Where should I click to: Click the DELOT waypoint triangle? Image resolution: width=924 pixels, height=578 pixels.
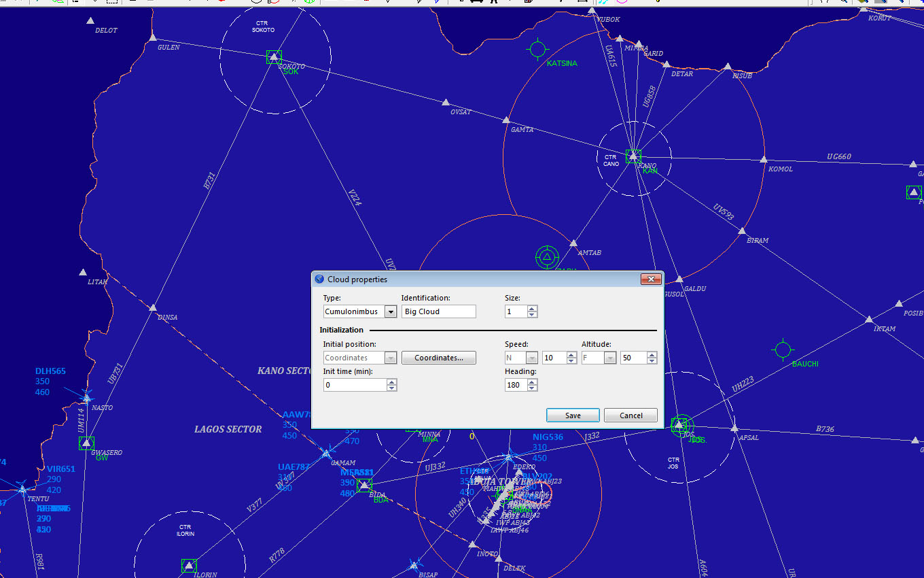[x=90, y=20]
